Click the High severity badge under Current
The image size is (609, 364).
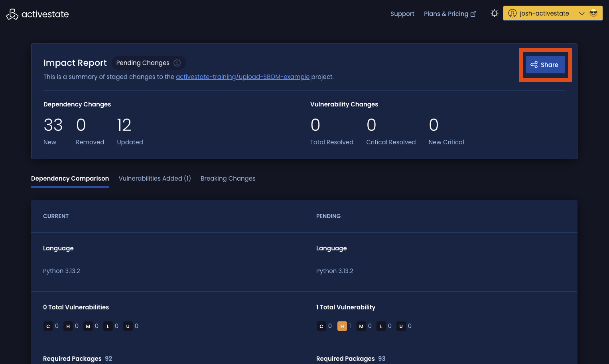(68, 326)
